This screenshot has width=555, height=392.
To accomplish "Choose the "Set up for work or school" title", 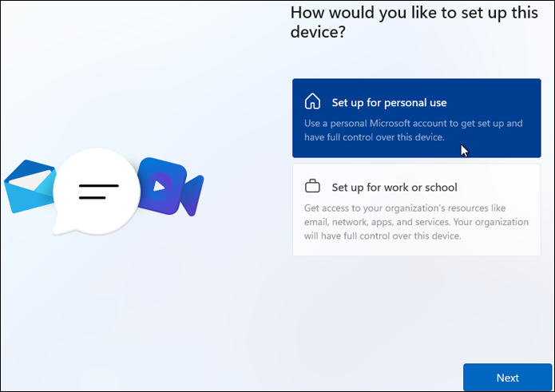I will 394,187.
